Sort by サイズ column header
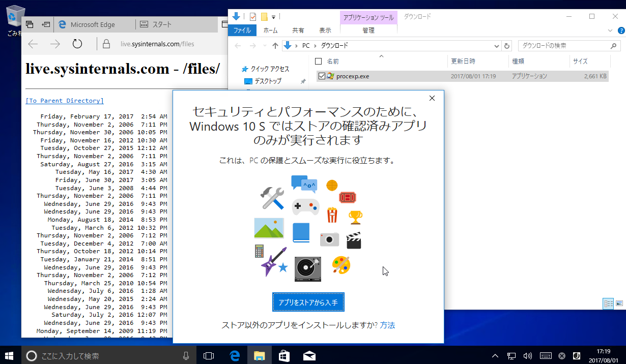 point(580,61)
